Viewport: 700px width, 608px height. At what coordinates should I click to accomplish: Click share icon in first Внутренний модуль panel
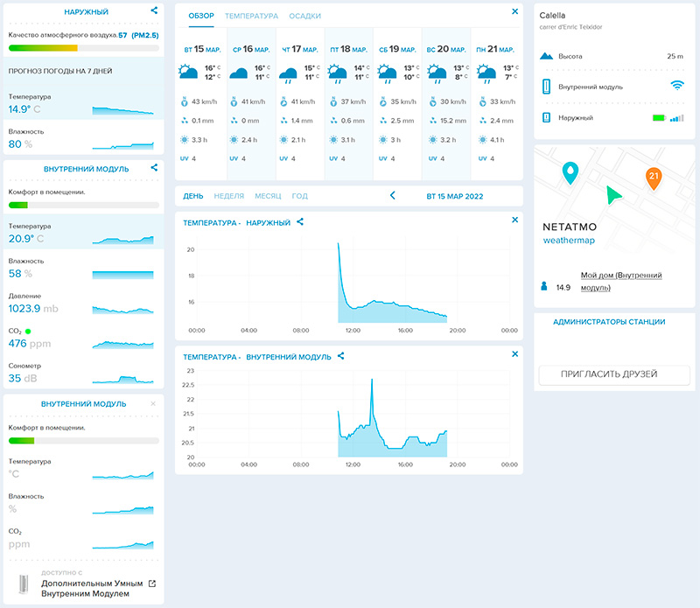click(x=154, y=167)
